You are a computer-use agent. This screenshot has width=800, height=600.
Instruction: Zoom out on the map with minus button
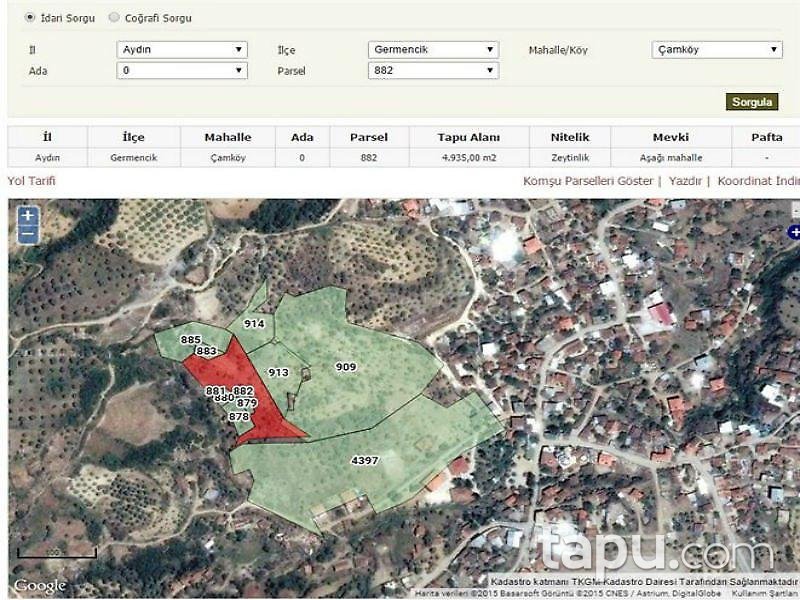[28, 234]
